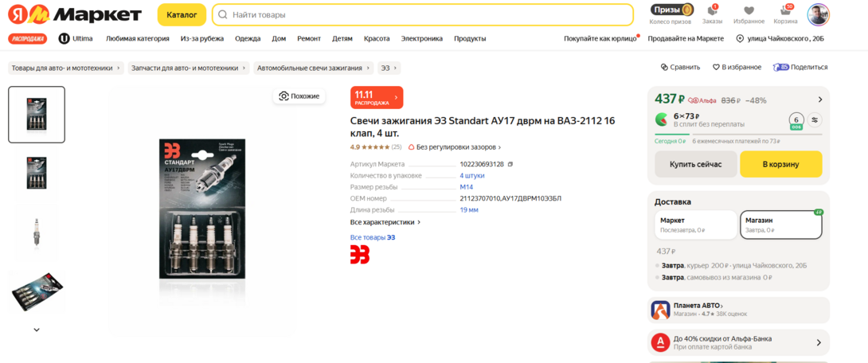
Task: Click the Найти товары search field
Action: coord(426,14)
